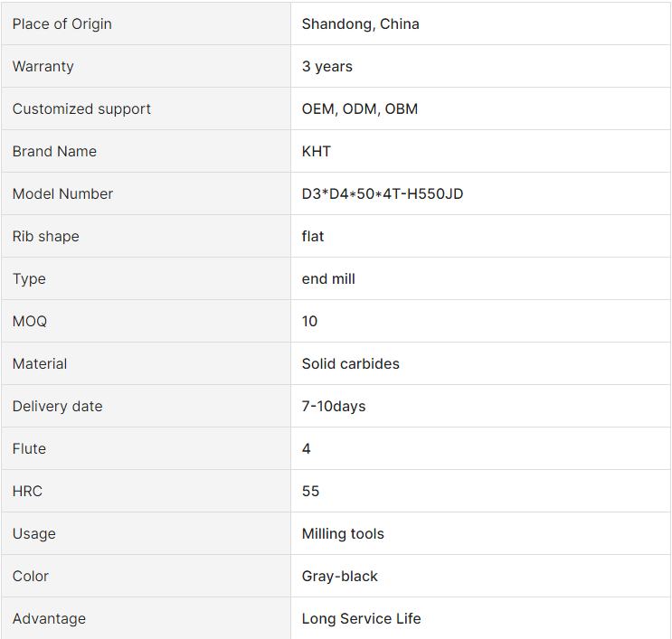The height and width of the screenshot is (639, 672).
Task: Click the "HRC" attribute label
Action: point(27,492)
